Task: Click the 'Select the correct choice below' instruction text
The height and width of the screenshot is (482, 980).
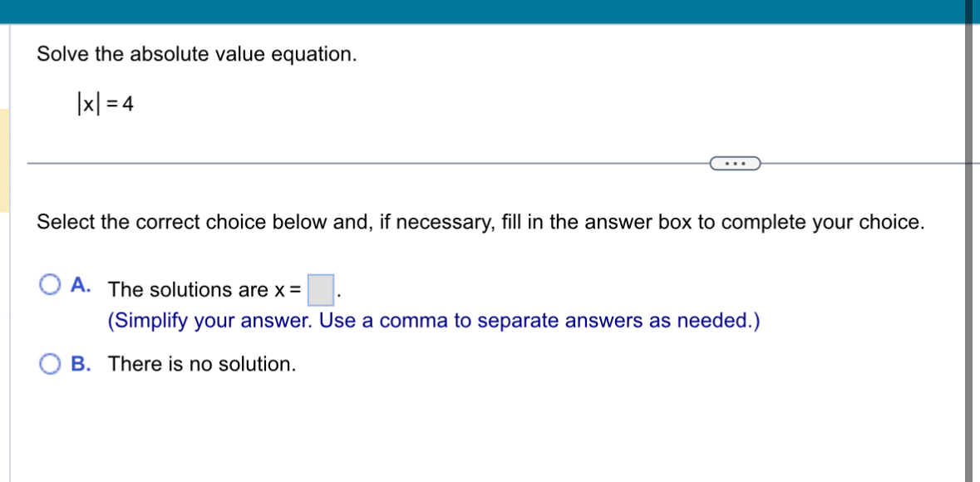Action: click(480, 222)
